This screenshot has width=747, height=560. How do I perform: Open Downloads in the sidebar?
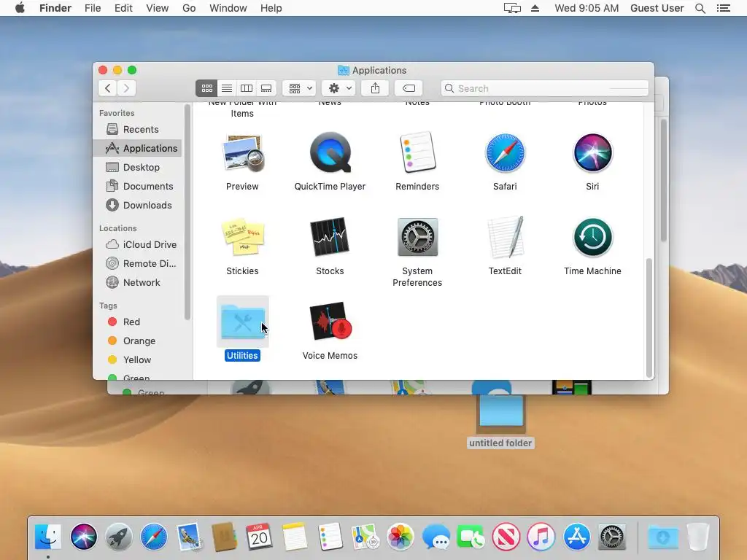(x=137, y=205)
